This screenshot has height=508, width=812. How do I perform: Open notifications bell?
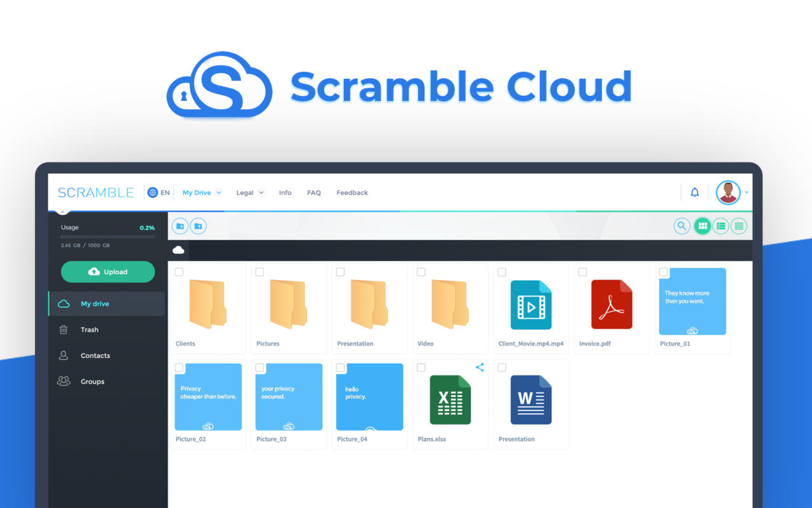(695, 192)
